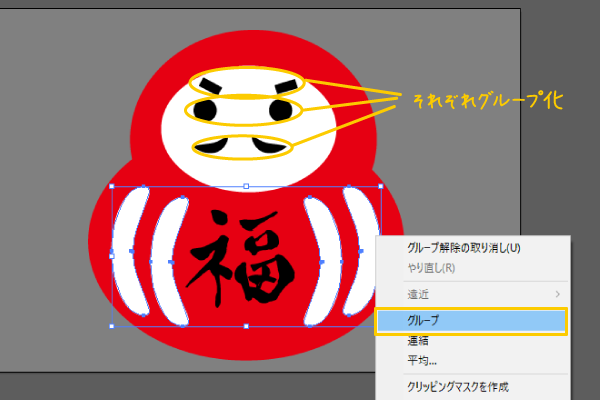Choose 連結 from the context menu
Image resolution: width=600 pixels, height=400 pixels.
click(417, 341)
